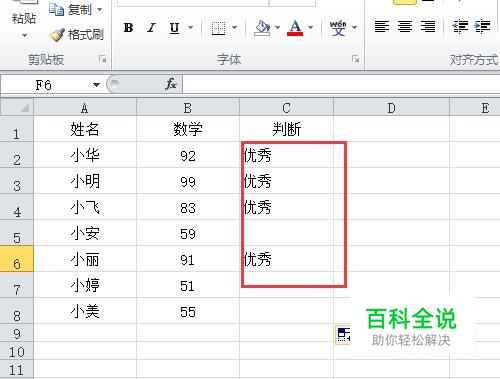Select cell with score 92
Image resolution: width=500 pixels, height=379 pixels.
coord(188,155)
